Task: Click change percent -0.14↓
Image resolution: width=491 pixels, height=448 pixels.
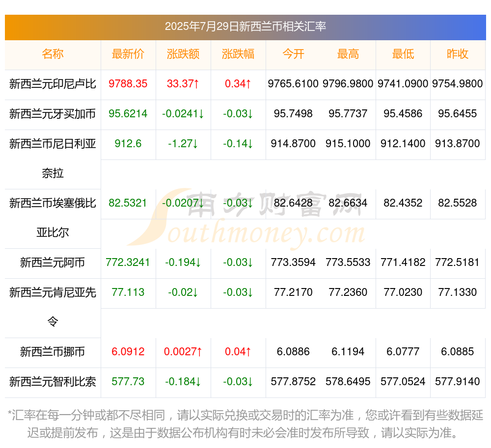Action: (x=238, y=144)
